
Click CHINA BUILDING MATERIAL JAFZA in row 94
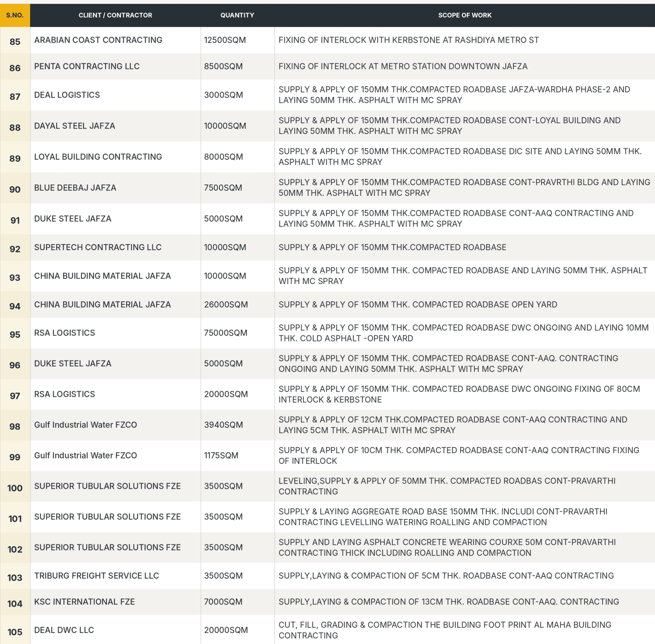point(102,304)
